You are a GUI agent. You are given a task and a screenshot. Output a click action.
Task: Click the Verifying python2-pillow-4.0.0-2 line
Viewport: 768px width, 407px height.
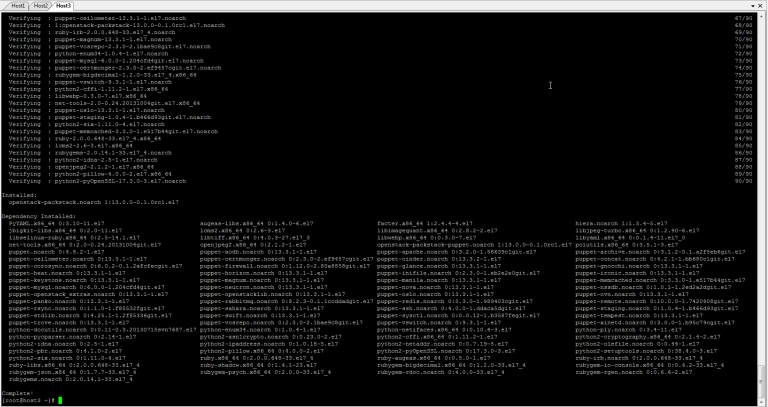(90, 174)
